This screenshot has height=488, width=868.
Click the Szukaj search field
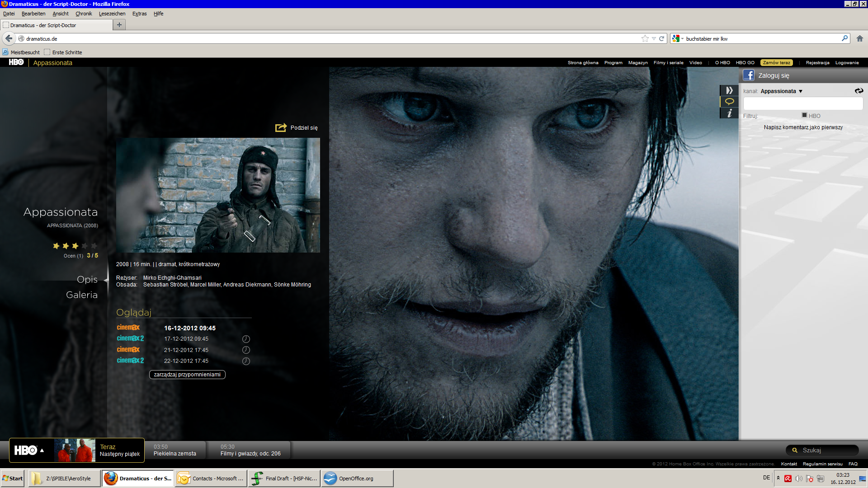(826, 450)
